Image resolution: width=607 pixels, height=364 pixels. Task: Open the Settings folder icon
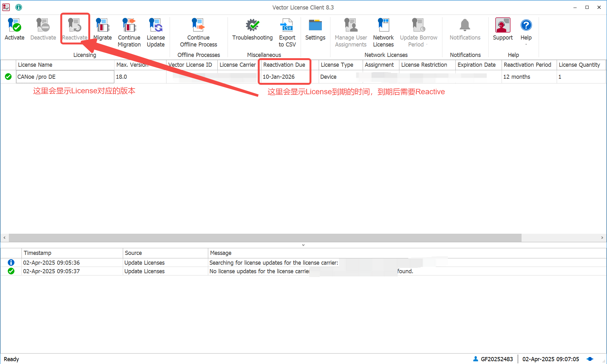pyautogui.click(x=315, y=25)
